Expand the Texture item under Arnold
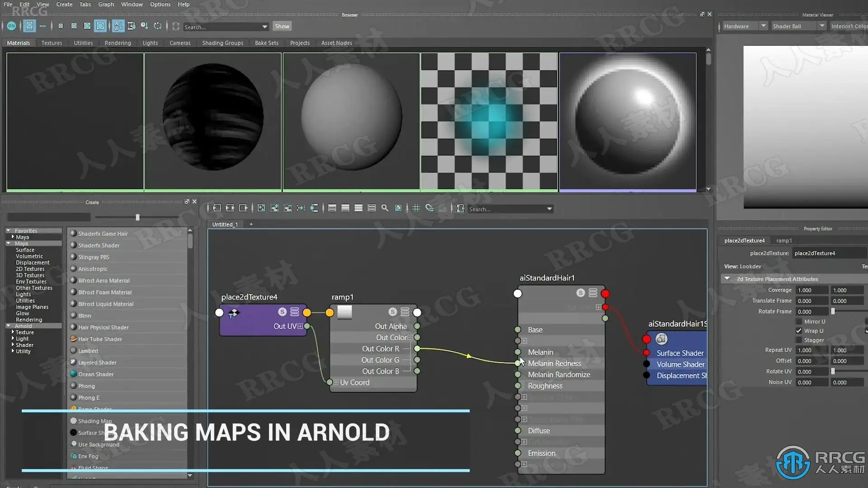This screenshot has height=488, width=868. pyautogui.click(x=13, y=332)
